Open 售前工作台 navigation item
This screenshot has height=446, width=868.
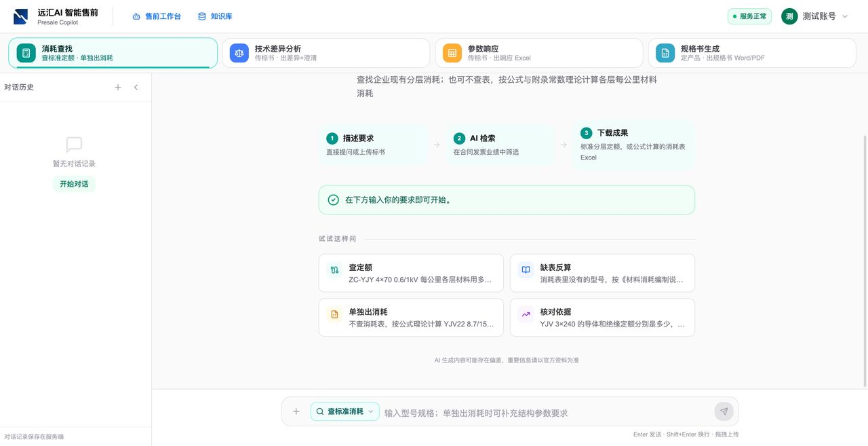tap(157, 16)
